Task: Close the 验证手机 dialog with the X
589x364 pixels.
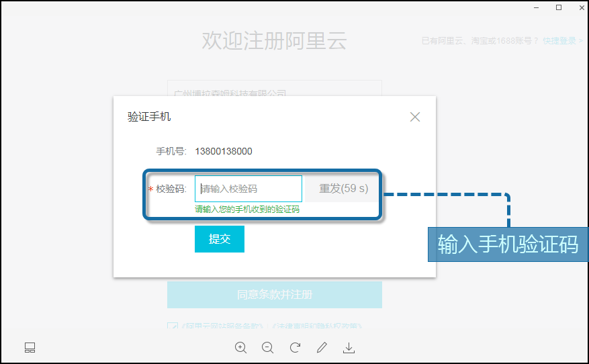Action: point(415,117)
